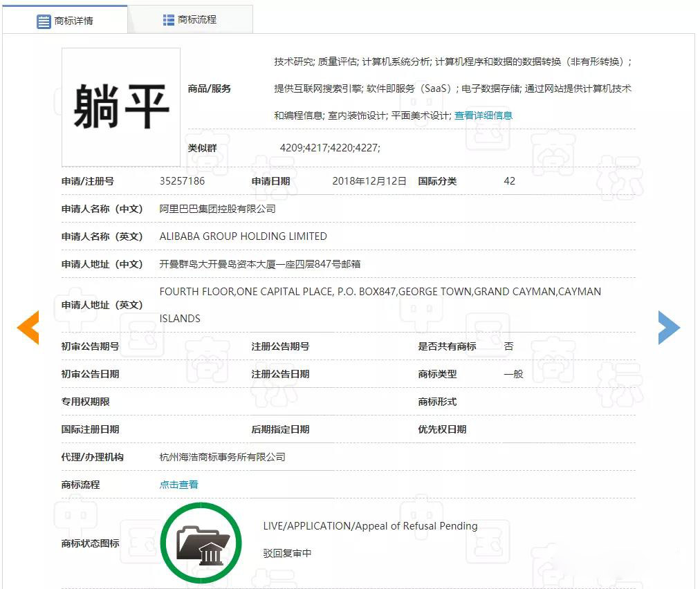Screen dimensions: 700x589
Task: Click the application date 2018年12月12日
Action: 369,181
